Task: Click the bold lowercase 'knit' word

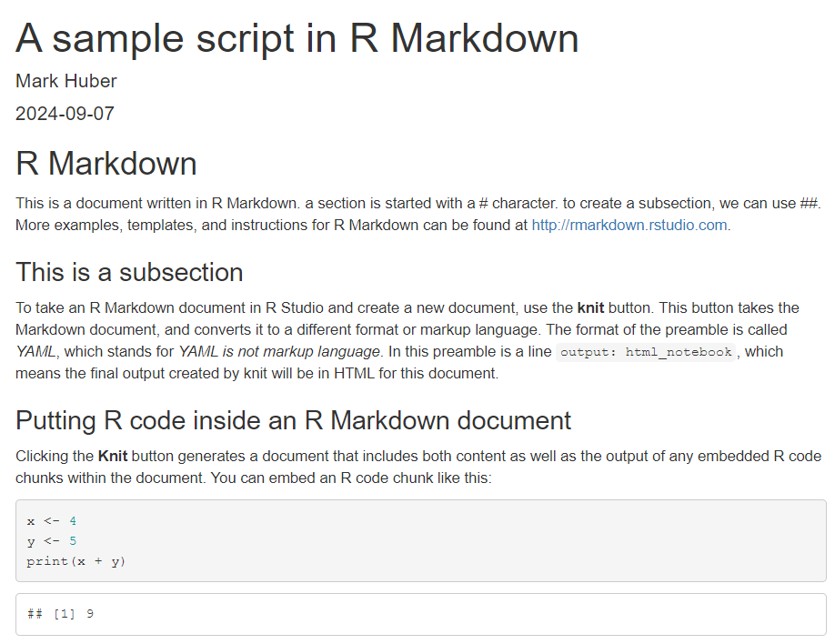Action: pyautogui.click(x=590, y=307)
